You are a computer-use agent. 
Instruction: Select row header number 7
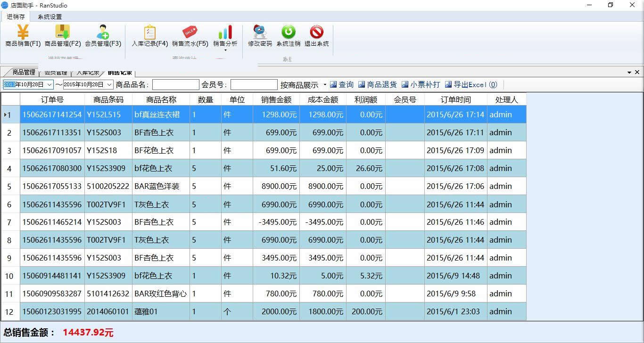coord(10,222)
